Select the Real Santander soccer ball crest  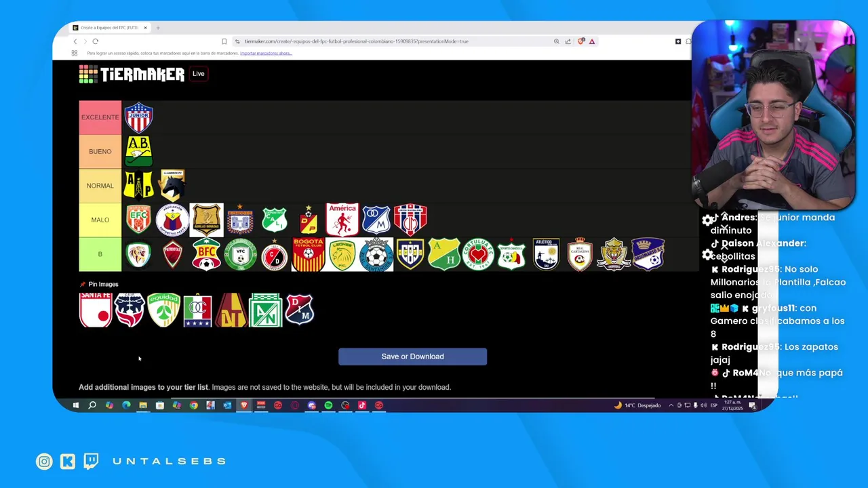click(x=376, y=254)
